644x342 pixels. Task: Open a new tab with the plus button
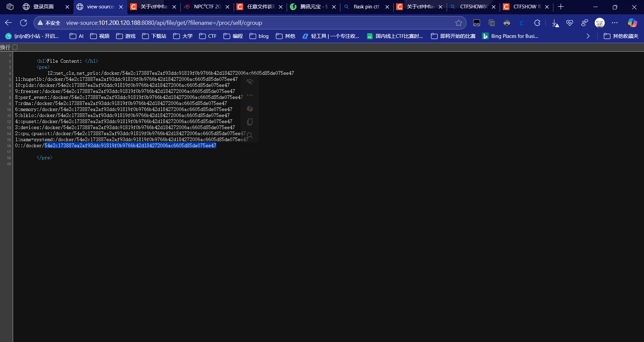click(x=561, y=7)
